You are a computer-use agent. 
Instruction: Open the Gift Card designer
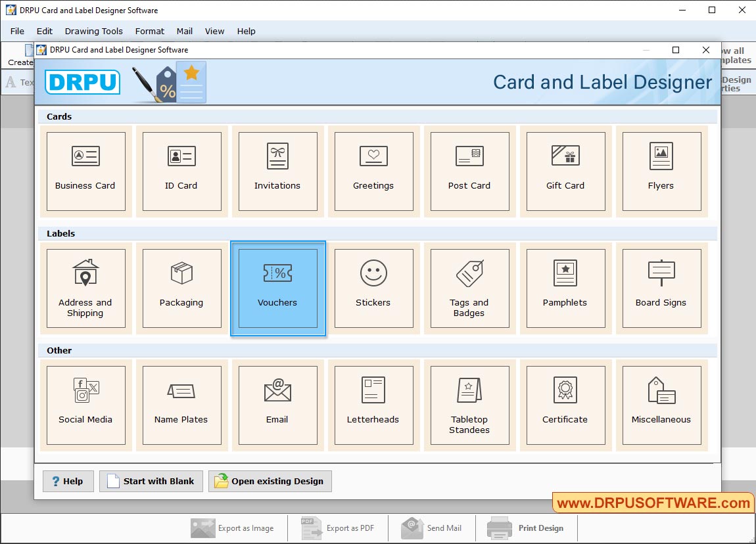pos(565,171)
